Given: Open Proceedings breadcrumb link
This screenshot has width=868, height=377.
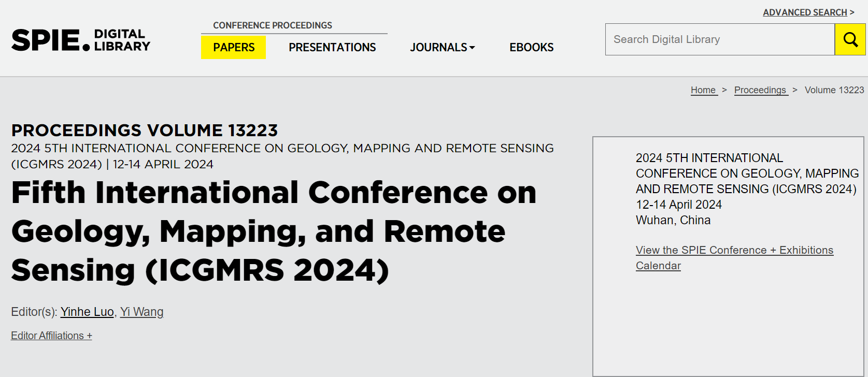Looking at the screenshot, I should click(760, 90).
